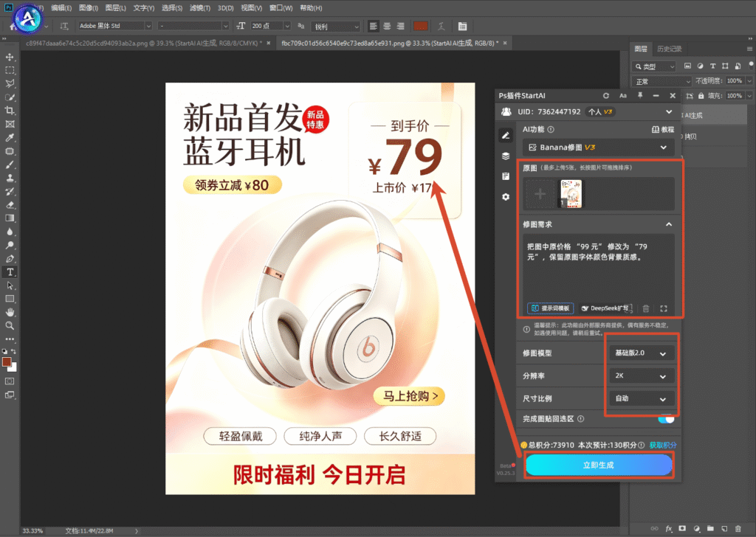The image size is (756, 537).
Task: Open the 图像(I) menu
Action: 89,7
